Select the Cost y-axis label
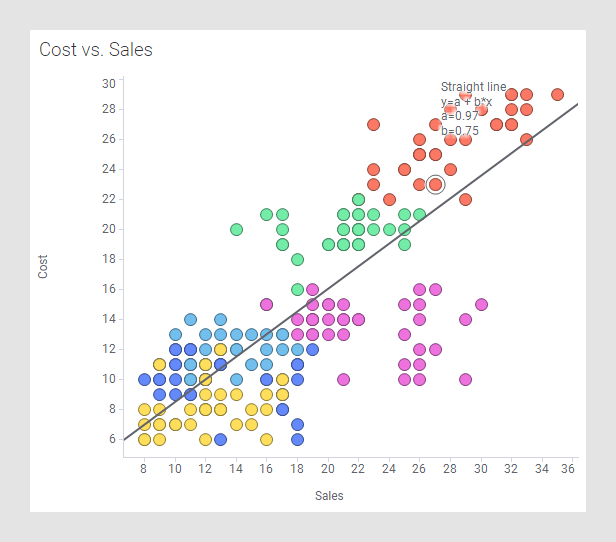The image size is (616, 542). tap(43, 266)
